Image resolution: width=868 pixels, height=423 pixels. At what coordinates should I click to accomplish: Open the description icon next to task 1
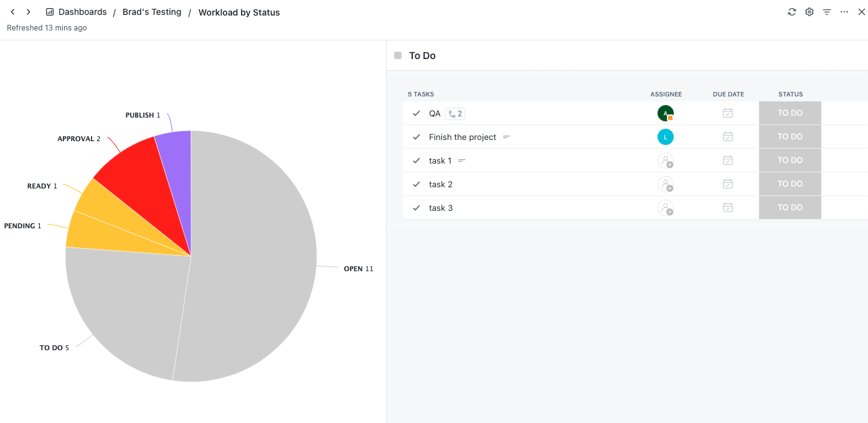(460, 160)
